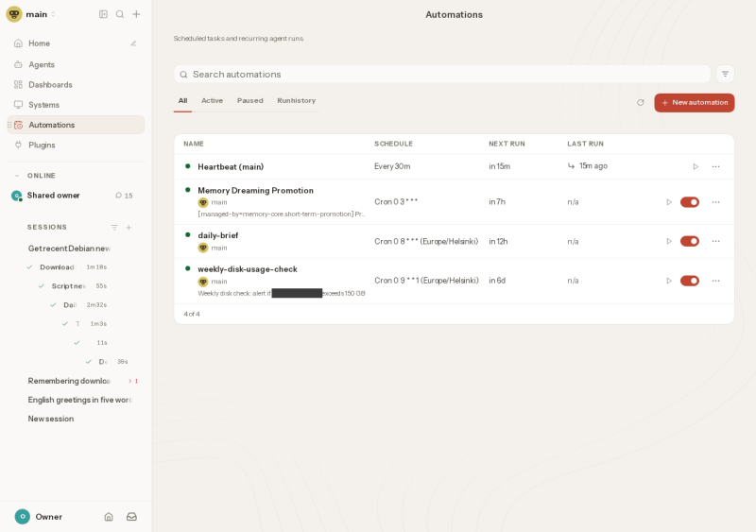
Task: Switch to the Active tab
Action: pyautogui.click(x=212, y=101)
